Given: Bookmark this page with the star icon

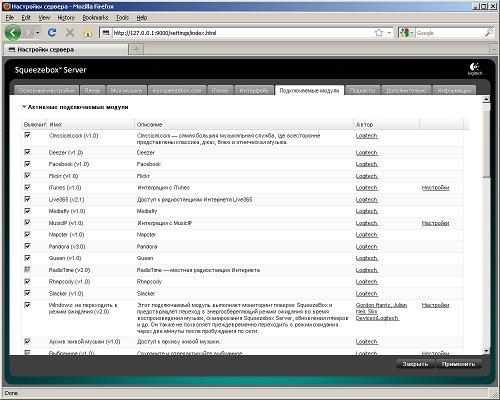Looking at the screenshot, I should click(x=379, y=33).
